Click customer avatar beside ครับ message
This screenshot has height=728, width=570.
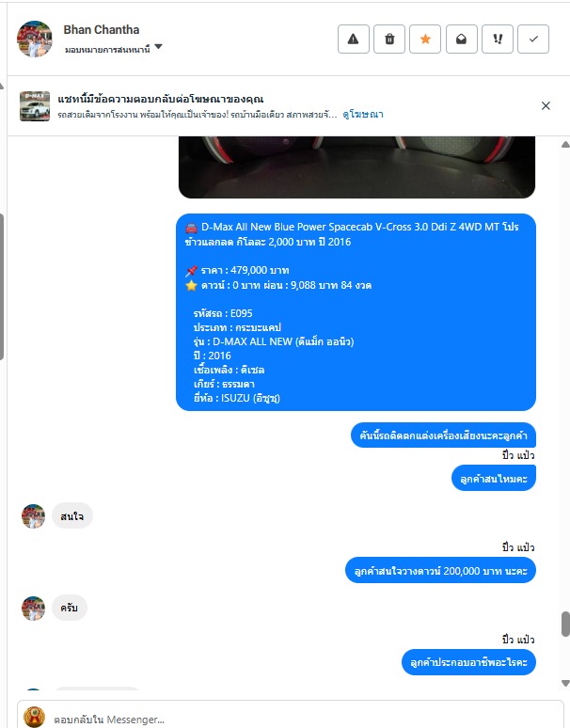(x=34, y=609)
